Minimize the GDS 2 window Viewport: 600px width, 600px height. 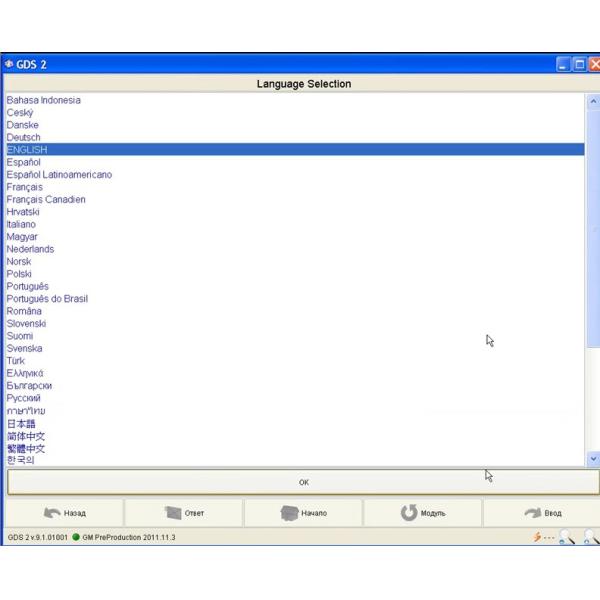[x=564, y=65]
